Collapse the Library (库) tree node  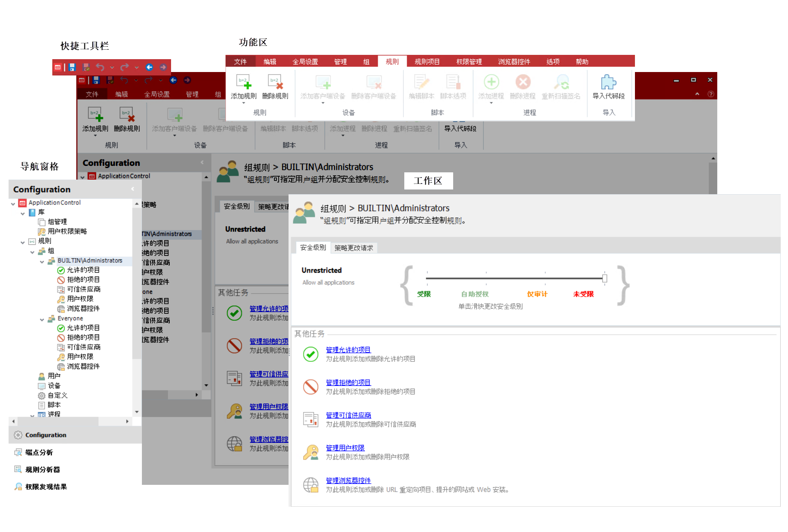[x=23, y=213]
